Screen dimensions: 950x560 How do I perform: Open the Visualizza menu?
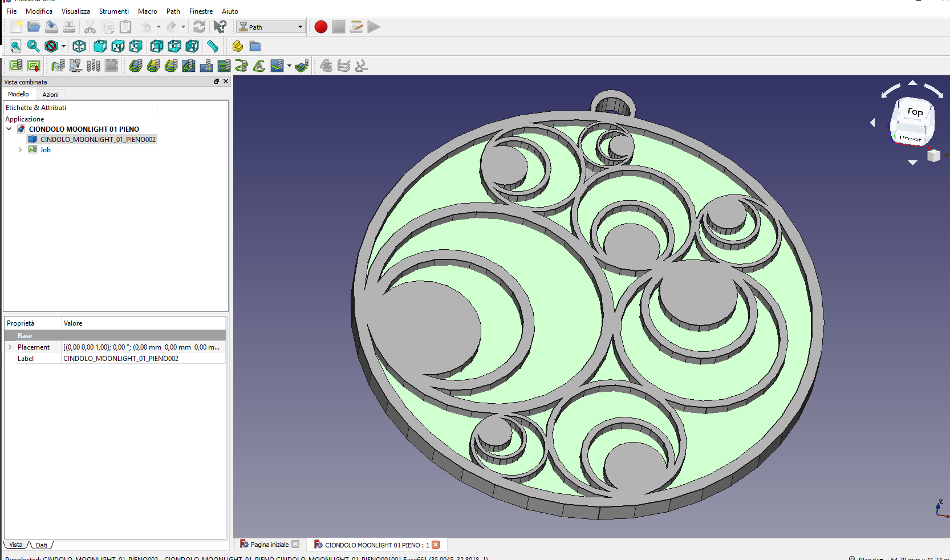point(76,11)
